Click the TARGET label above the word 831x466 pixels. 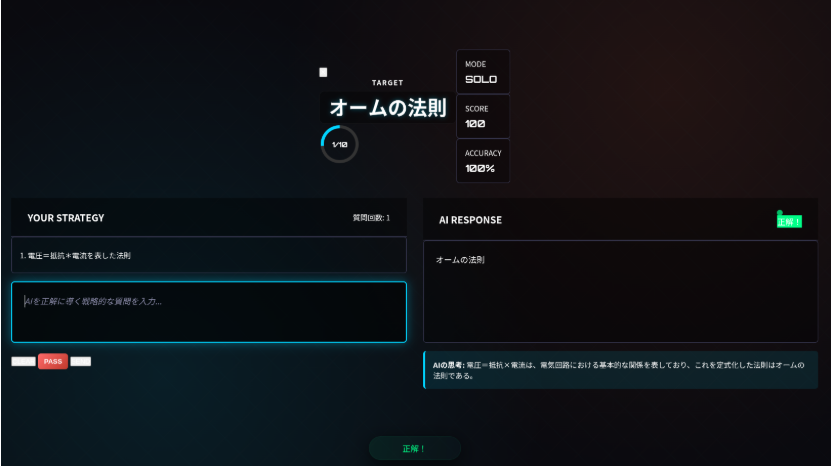387,83
